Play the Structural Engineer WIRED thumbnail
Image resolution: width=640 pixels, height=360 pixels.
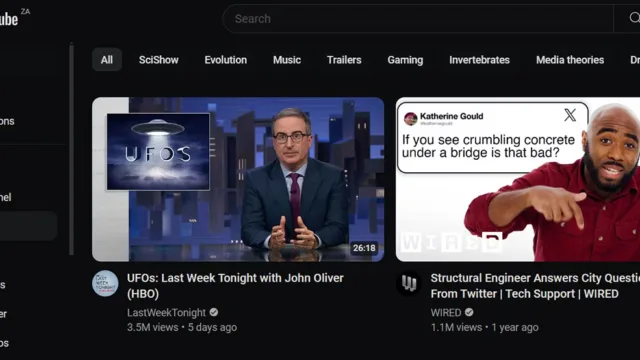(518, 179)
